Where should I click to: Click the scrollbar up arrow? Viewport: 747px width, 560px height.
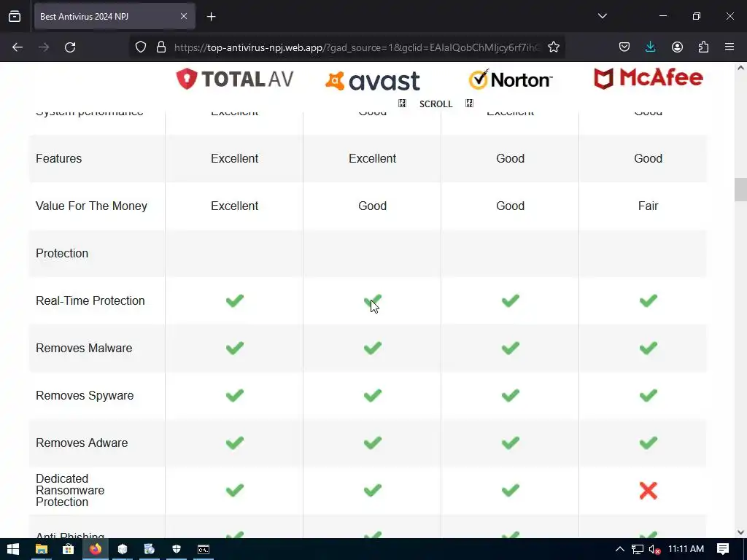[740, 68]
